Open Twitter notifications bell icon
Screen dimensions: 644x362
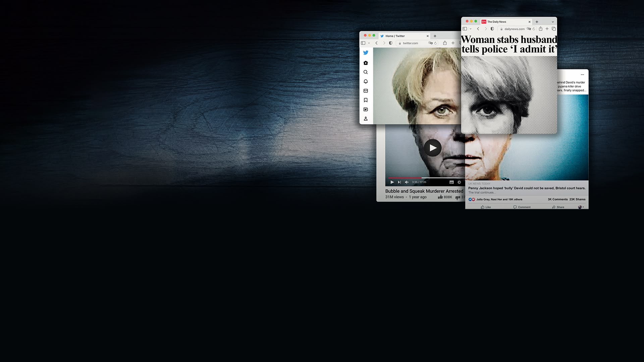[x=366, y=81]
